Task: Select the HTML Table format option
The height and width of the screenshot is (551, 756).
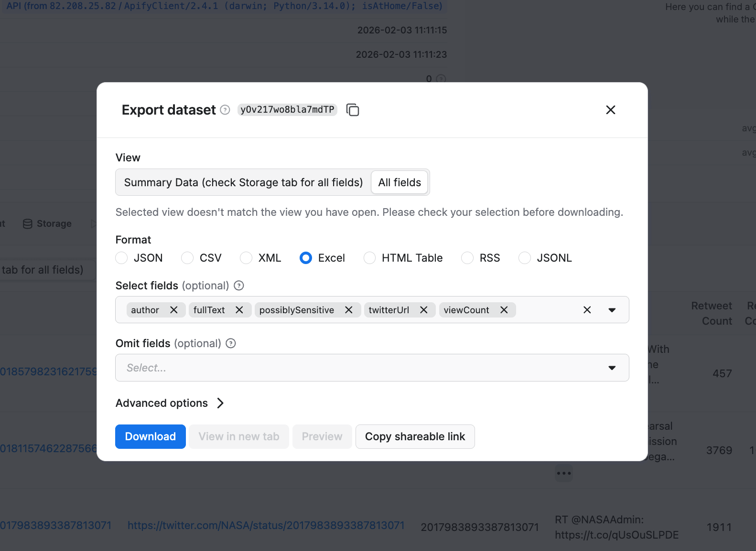Action: 369,258
